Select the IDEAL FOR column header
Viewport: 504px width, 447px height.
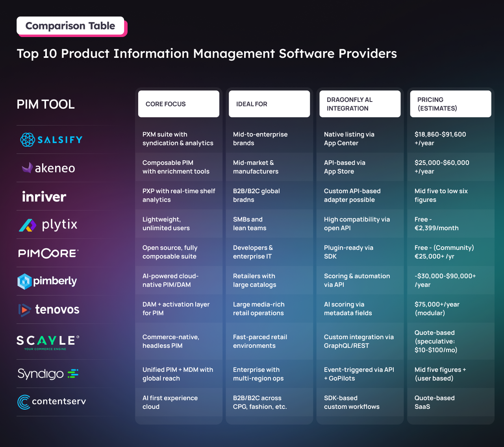click(x=269, y=104)
